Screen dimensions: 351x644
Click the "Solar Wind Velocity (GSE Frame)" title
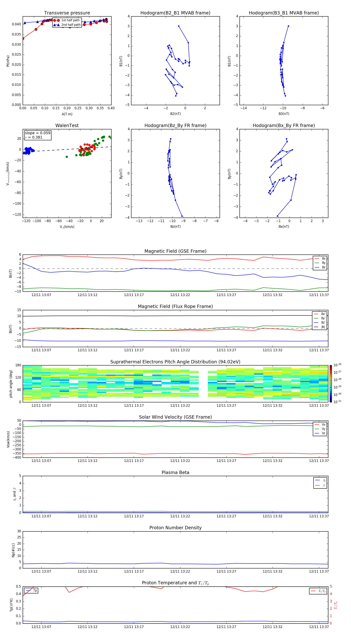(x=175, y=417)
